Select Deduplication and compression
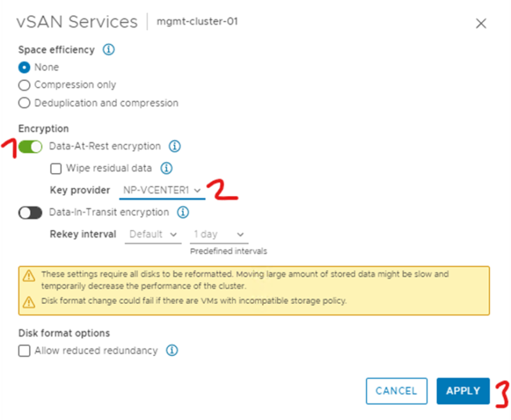Screen dimensions: 511x420 (24, 103)
